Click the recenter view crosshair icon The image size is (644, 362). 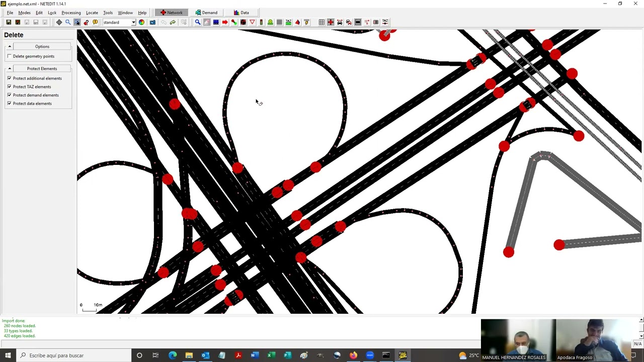pyautogui.click(x=59, y=22)
